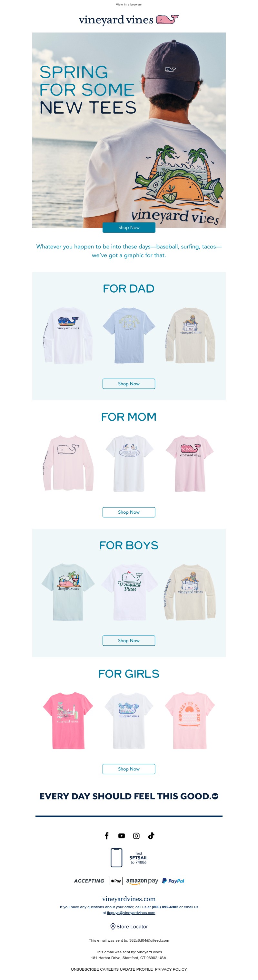Click the Apple Pay badge
This screenshot has height=980, width=258.
pos(116,881)
